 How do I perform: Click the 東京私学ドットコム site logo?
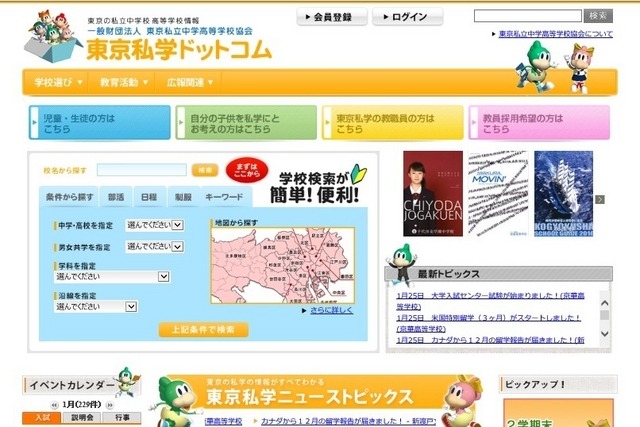[x=179, y=50]
